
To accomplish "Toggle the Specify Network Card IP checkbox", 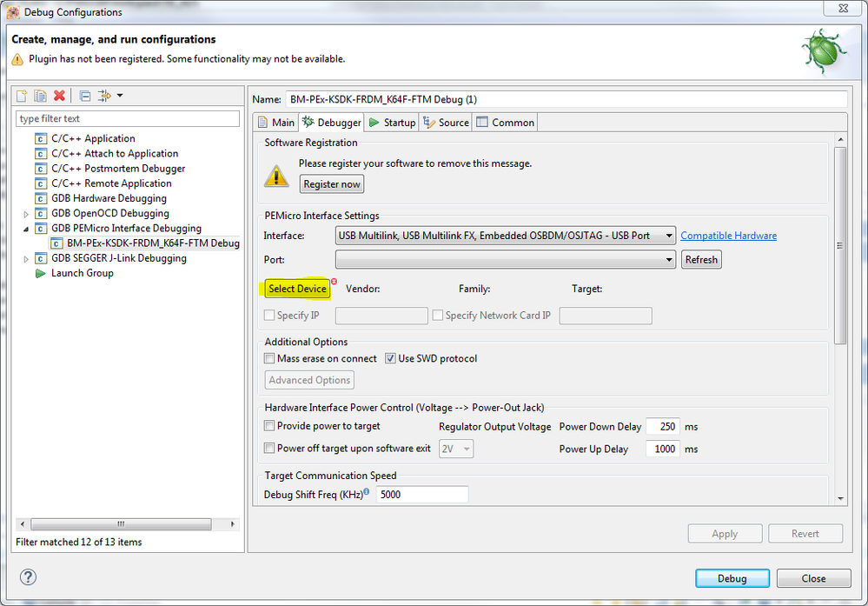I will [x=438, y=316].
